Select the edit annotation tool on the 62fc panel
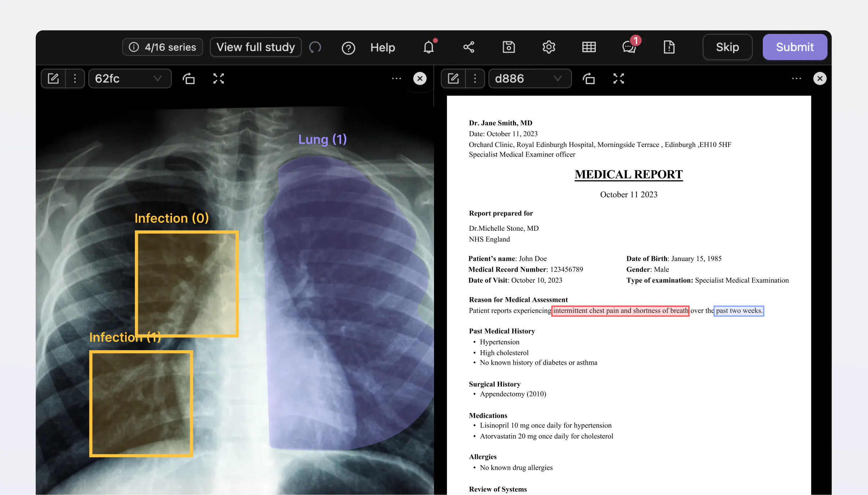Image resolution: width=868 pixels, height=495 pixels. point(53,78)
